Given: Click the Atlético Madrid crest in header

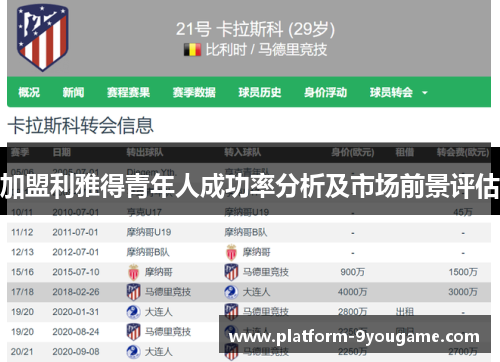Looking at the screenshot, I should 43,38.
